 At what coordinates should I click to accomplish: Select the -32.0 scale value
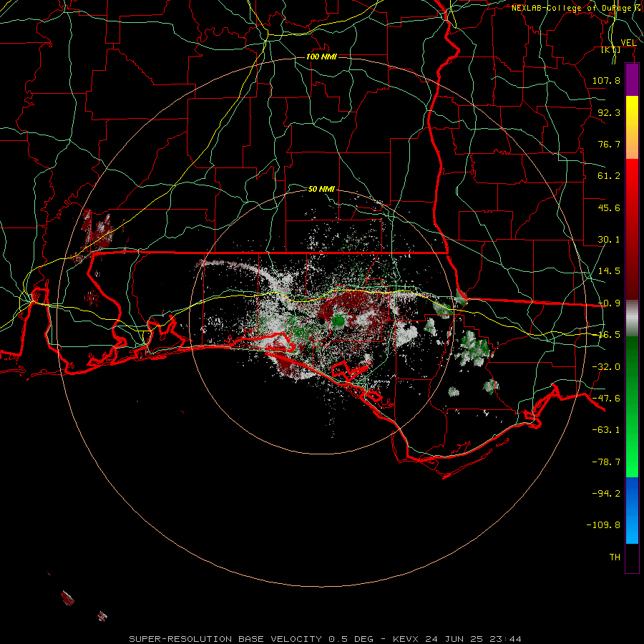tap(606, 367)
